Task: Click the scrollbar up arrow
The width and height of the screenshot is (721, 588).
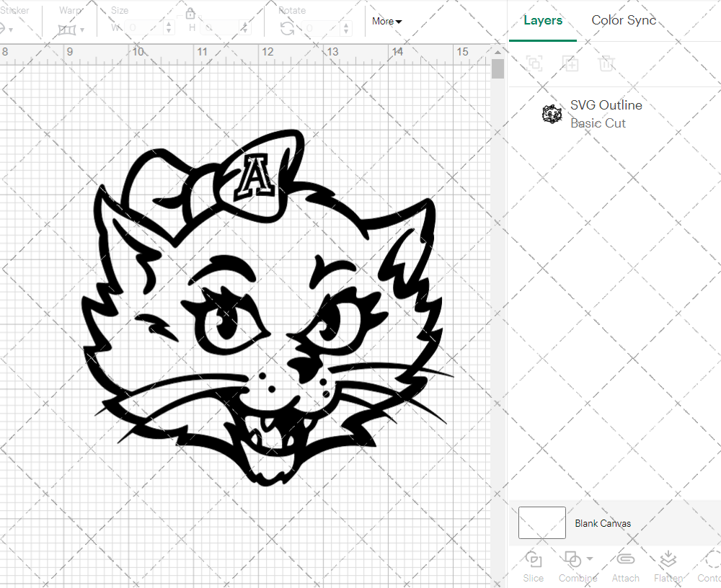Action: [x=497, y=52]
